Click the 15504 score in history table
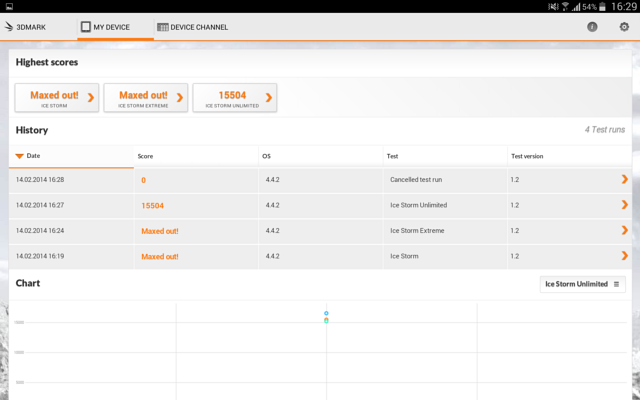Screen dimensions: 640x400 tap(153, 206)
